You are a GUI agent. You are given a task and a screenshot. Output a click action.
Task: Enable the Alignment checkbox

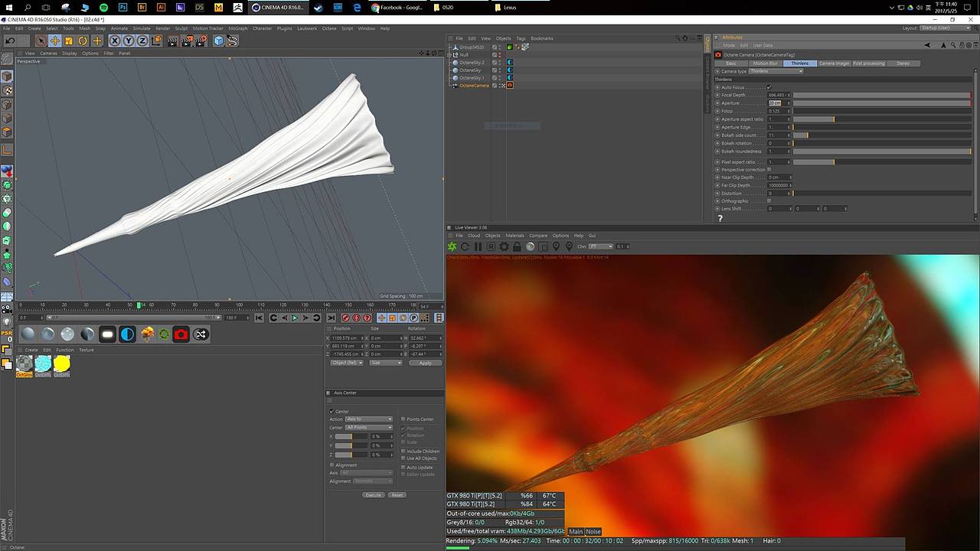(332, 465)
